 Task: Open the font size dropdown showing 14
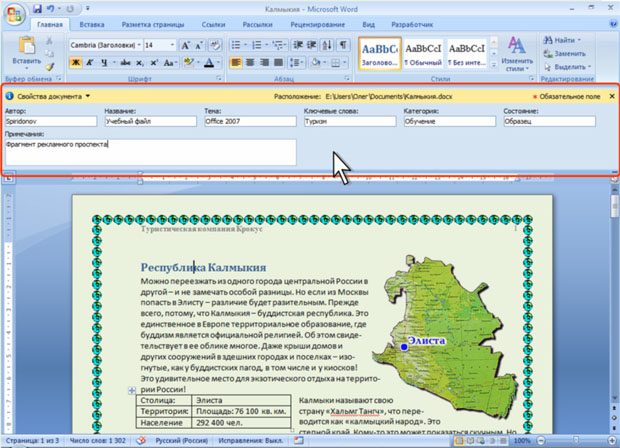pyautogui.click(x=172, y=45)
